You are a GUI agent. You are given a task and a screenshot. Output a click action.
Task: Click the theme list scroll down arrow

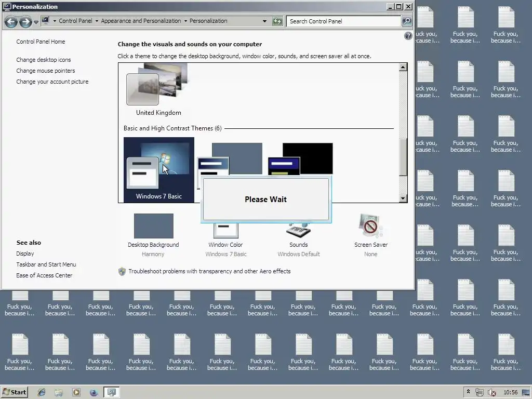point(403,198)
